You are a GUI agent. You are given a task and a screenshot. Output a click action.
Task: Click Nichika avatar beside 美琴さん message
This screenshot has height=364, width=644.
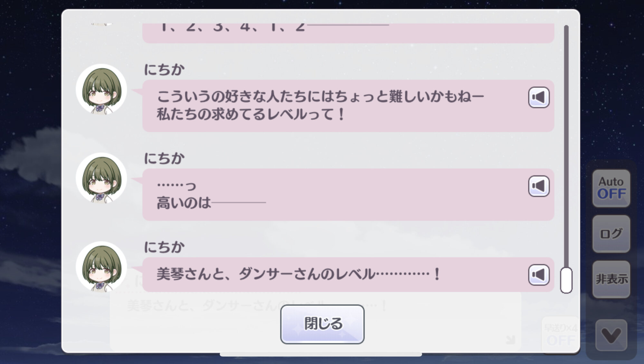tap(101, 267)
